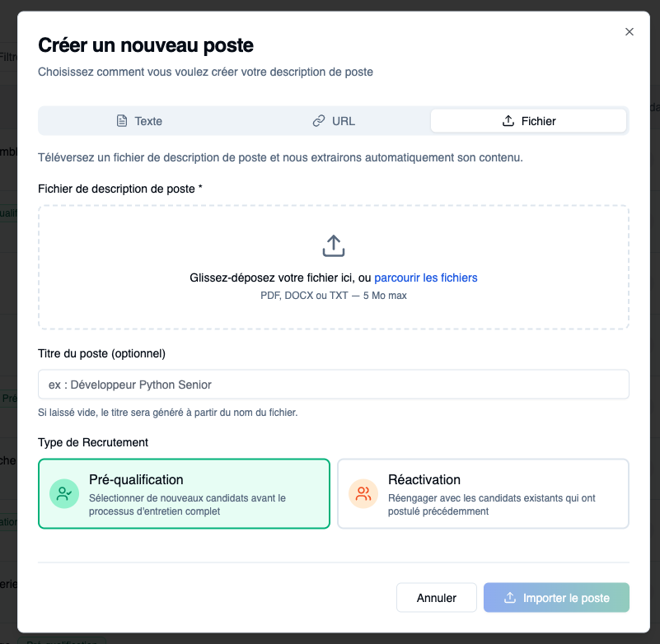Screen dimensions: 660x644
Task: Click the upload arrow icon in drop zone
Action: [333, 245]
